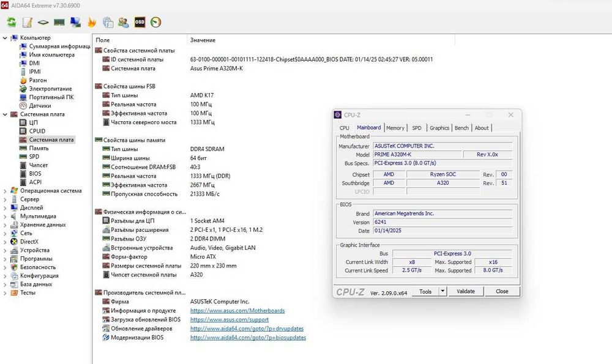Expand the Мультимедиа tree node
This screenshot has height=364, width=612.
coord(5,216)
